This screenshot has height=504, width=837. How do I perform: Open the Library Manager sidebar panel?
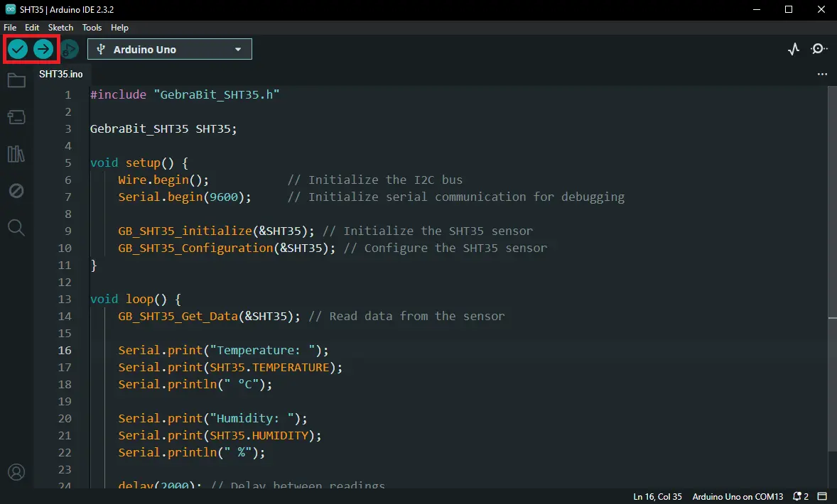coord(16,154)
